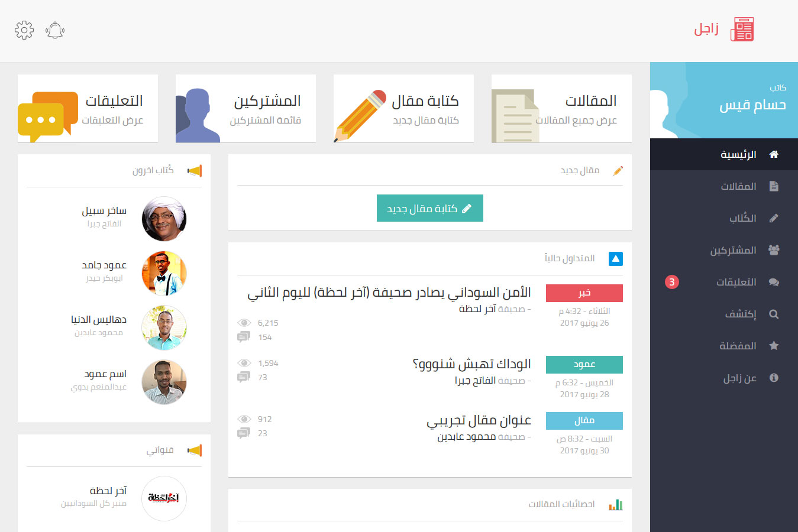The image size is (798, 532).
Task: Click the star icon beside المفضلة
Action: click(774, 346)
